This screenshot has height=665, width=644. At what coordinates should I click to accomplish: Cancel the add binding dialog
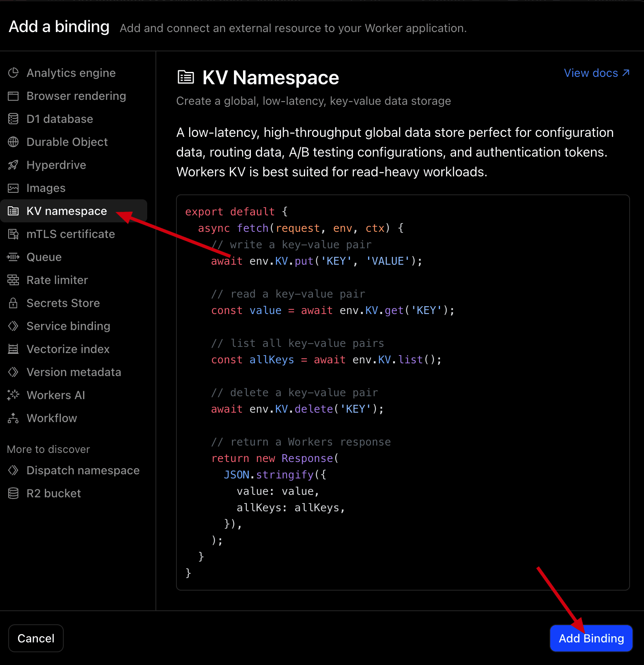(36, 638)
